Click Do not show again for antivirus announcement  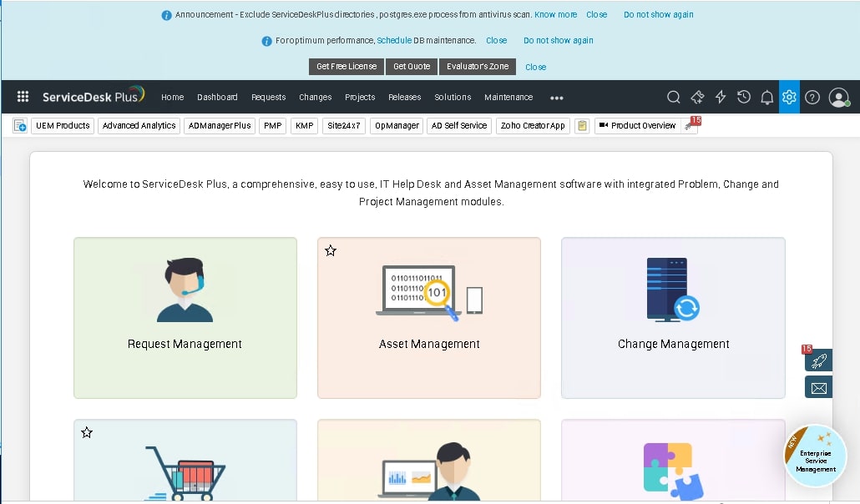pos(658,15)
